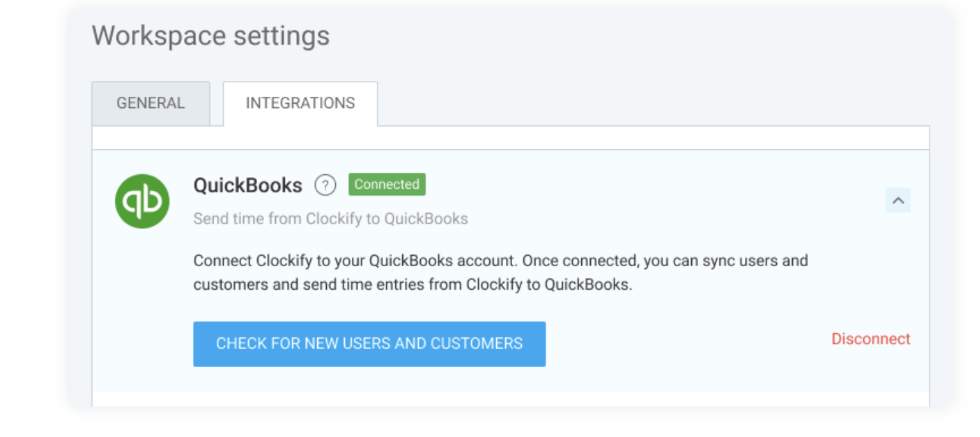Click the red Disconnect text
The height and width of the screenshot is (437, 980).
(x=871, y=339)
